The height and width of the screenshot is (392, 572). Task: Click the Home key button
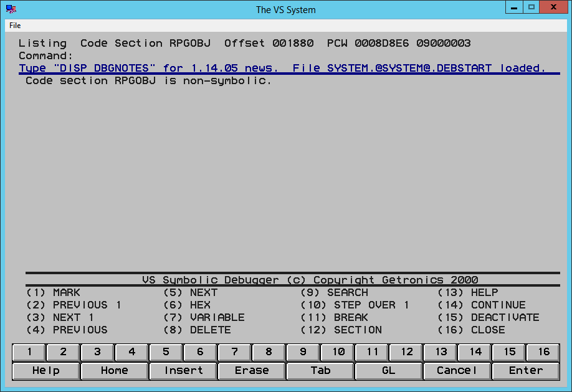click(115, 371)
